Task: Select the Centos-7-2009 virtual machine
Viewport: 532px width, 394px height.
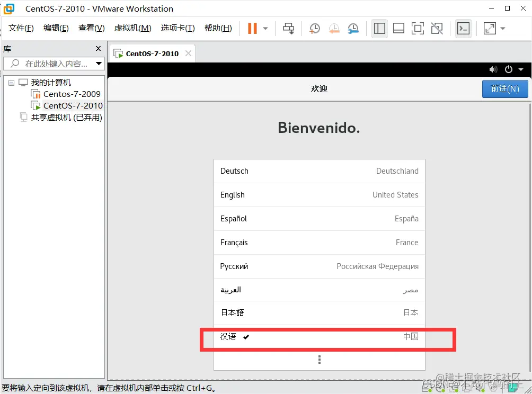Action: coord(72,94)
